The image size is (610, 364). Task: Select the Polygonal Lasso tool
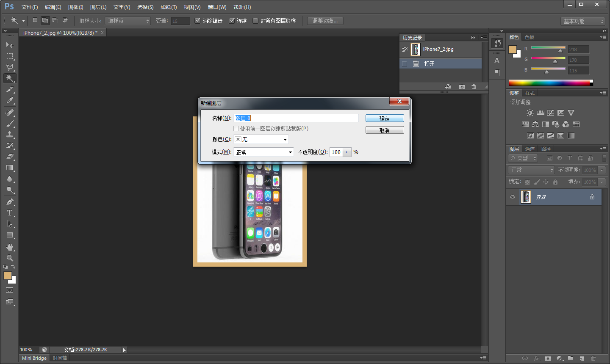[x=10, y=67]
